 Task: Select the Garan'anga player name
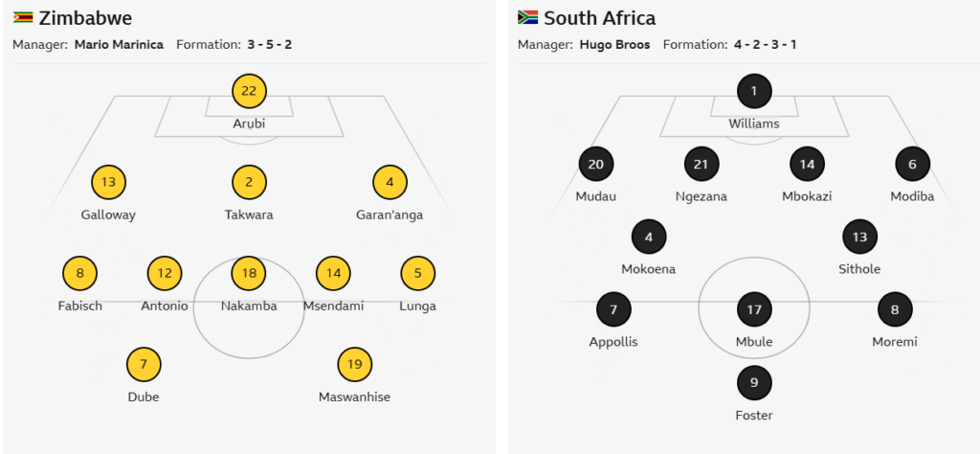(390, 215)
